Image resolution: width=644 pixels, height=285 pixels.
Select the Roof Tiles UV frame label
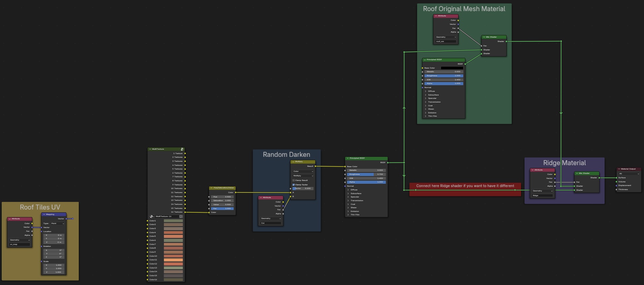tap(40, 207)
